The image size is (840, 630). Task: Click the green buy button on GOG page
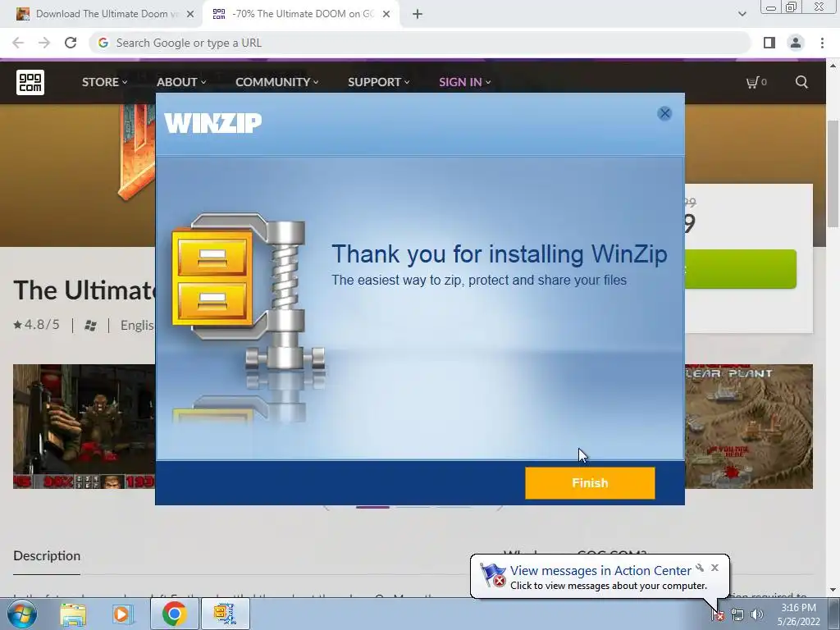(x=741, y=269)
